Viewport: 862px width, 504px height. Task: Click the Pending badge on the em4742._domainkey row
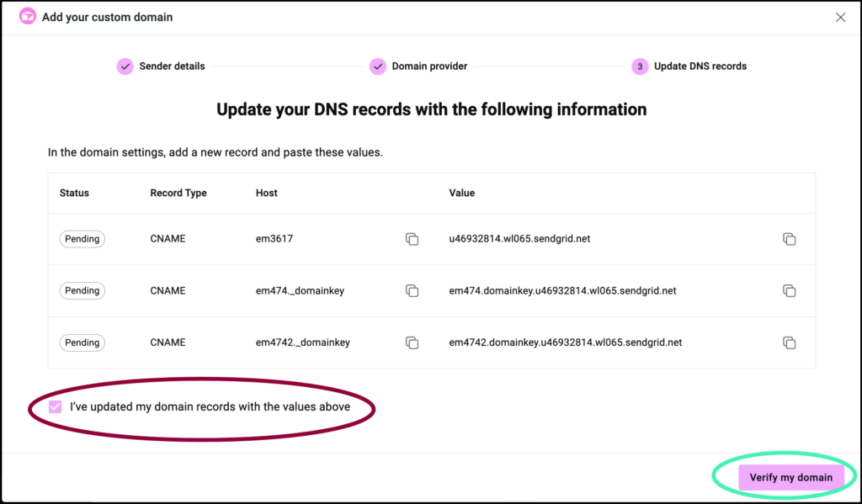click(x=82, y=342)
